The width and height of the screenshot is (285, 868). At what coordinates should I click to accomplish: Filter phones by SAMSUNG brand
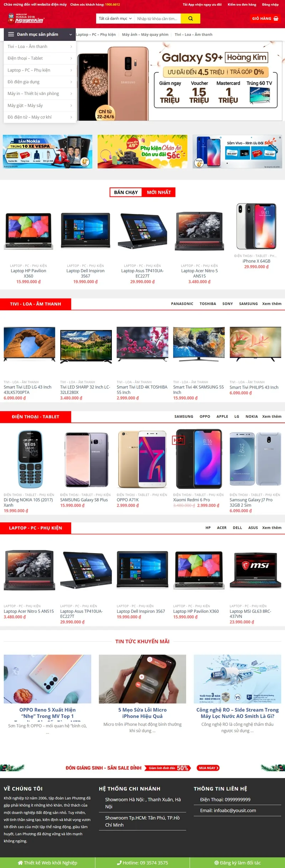coord(184,416)
